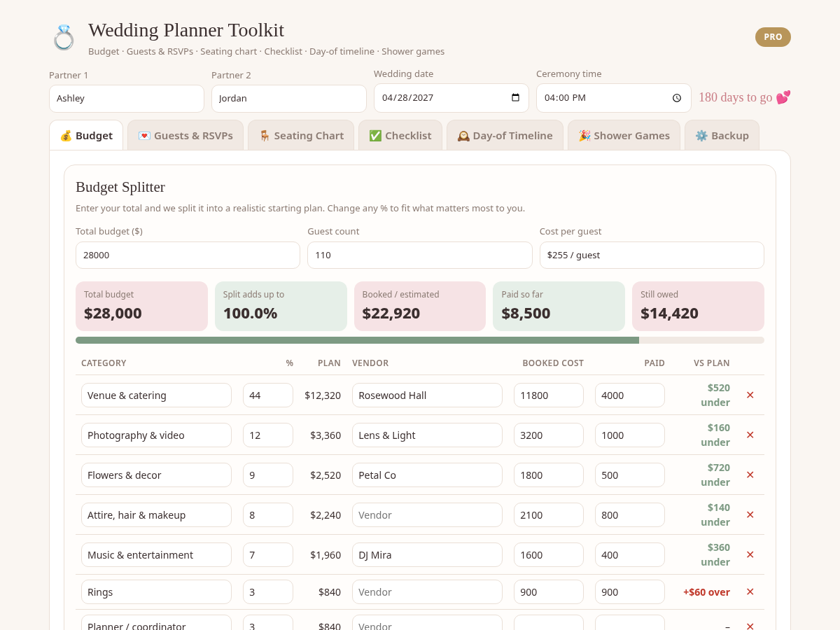The image size is (840, 630).
Task: Click the VS PLAN column header
Action: pos(712,363)
